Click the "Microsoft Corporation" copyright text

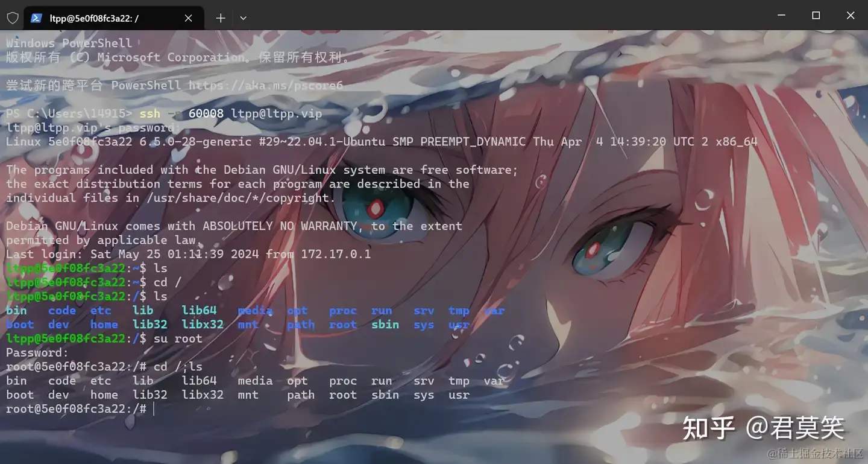171,57
